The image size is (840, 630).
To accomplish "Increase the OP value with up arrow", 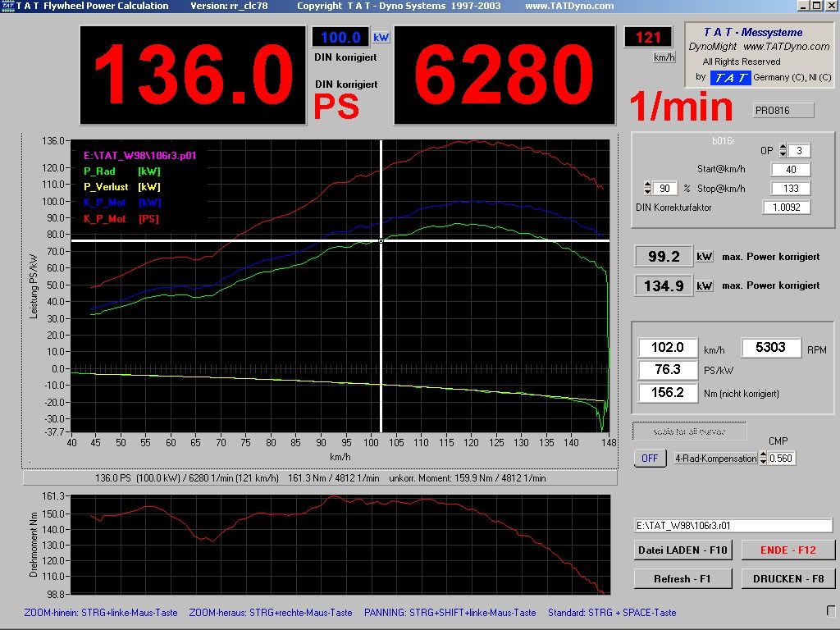I will pos(783,147).
